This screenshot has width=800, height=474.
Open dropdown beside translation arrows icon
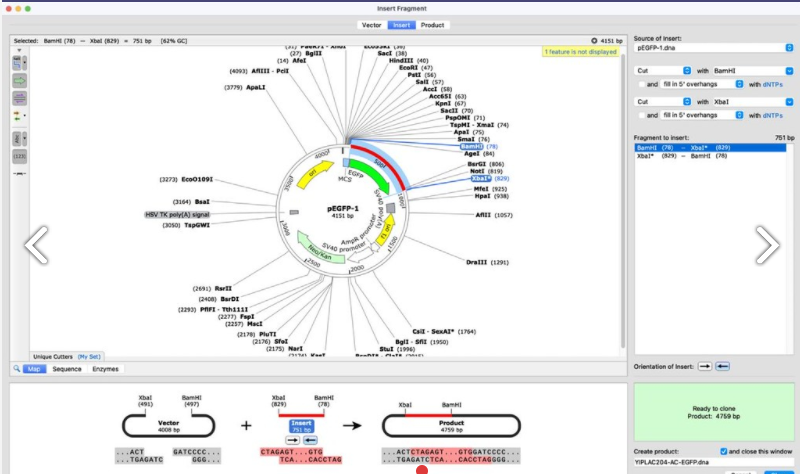pos(24,116)
